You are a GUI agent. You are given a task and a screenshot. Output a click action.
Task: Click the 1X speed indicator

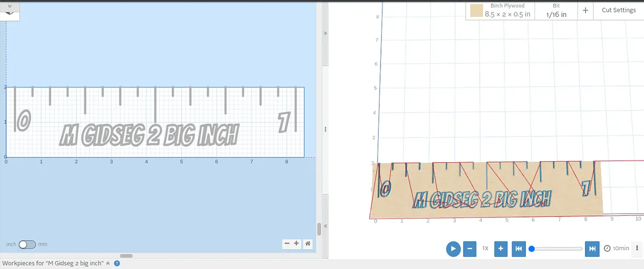(485, 249)
